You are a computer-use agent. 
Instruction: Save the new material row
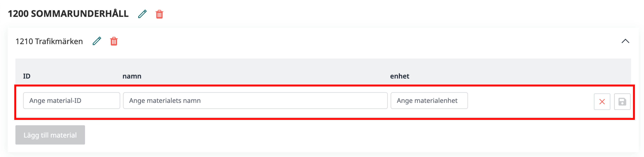click(x=622, y=101)
